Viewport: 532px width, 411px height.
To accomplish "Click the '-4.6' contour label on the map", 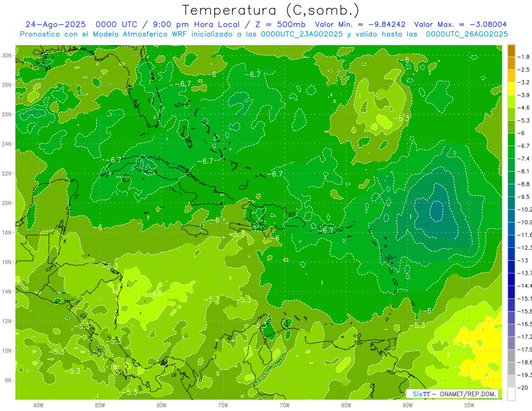I will (x=156, y=293).
